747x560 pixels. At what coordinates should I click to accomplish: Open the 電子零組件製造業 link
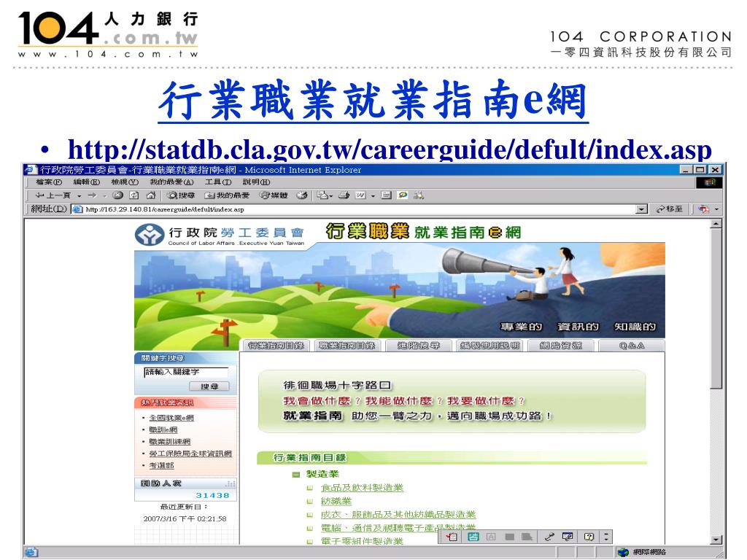(362, 541)
